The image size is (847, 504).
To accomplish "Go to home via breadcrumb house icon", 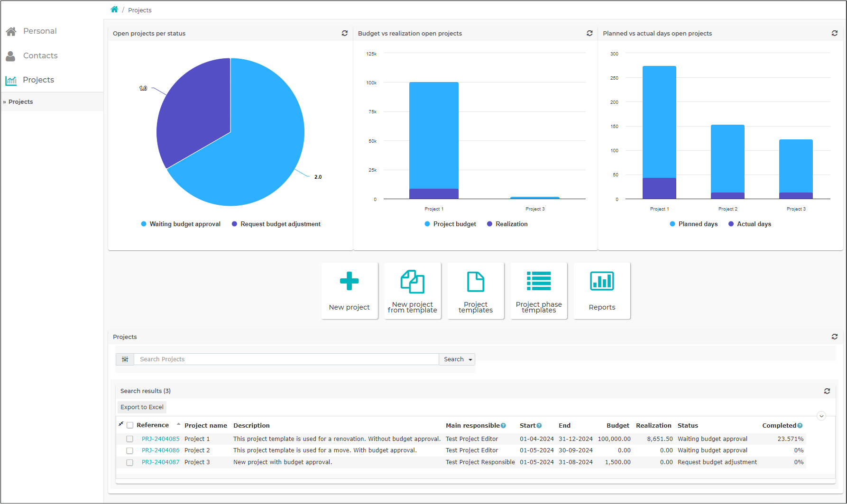I will click(x=114, y=9).
